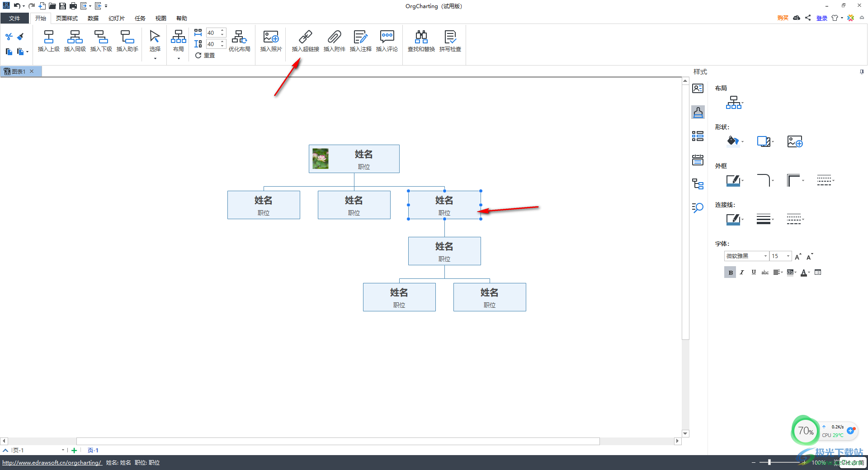Open Find and Replace binoculars tool
This screenshot has width=868, height=470.
point(421,37)
